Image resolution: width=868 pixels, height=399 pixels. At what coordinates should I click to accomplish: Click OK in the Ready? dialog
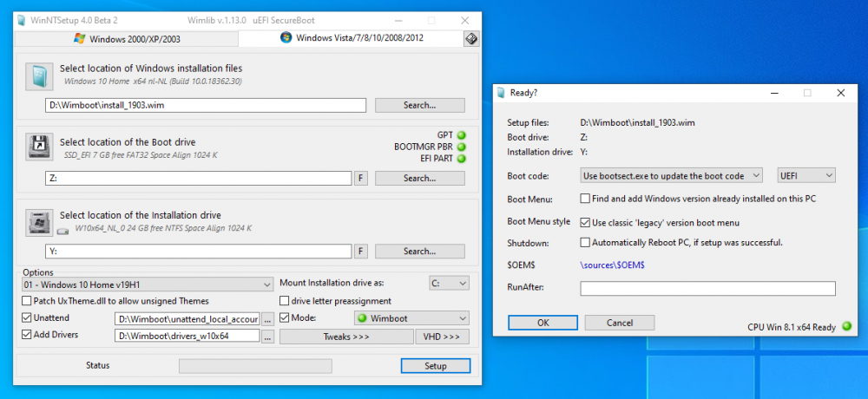[543, 323]
